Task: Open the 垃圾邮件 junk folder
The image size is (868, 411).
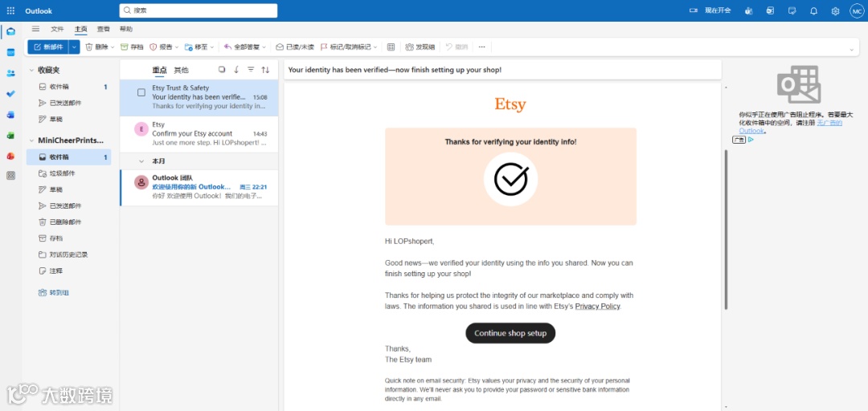Action: tap(68, 173)
